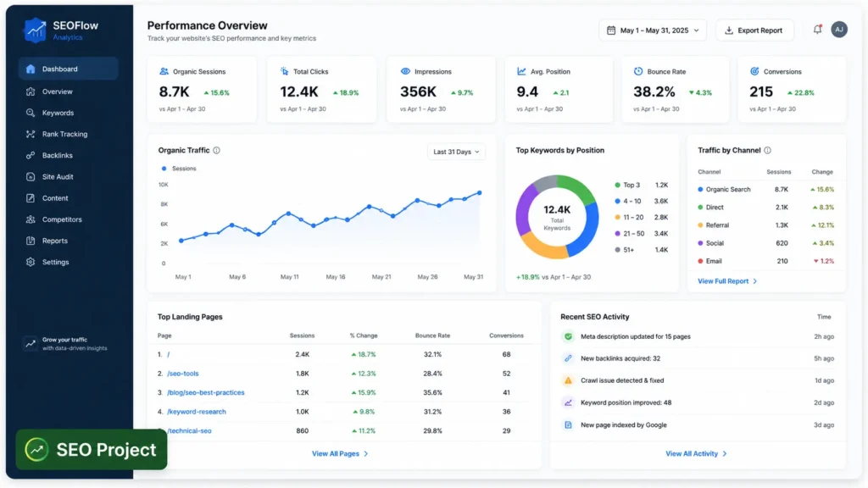Screen dimensions: 868x488
Task: Open the View All Activity link
Action: 696,454
